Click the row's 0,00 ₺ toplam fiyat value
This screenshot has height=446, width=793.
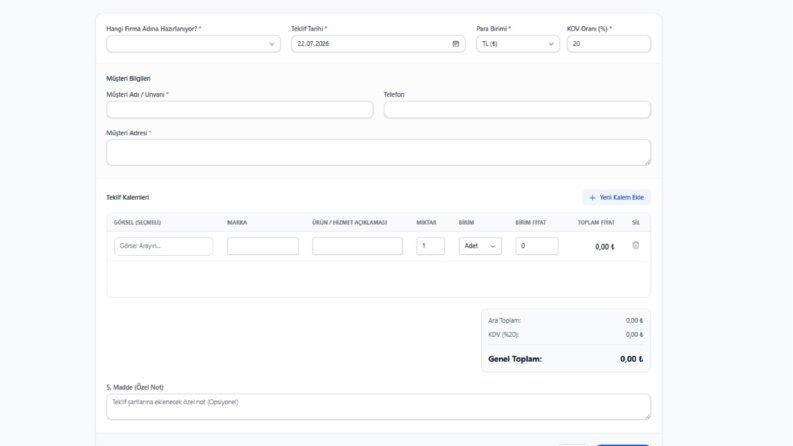[605, 247]
